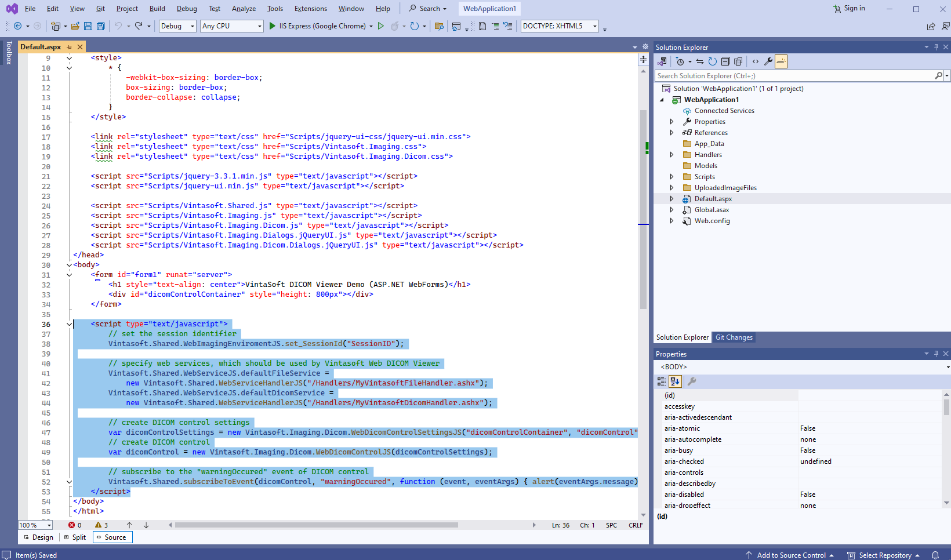Click the Search Solution Explorer field
The height and width of the screenshot is (560, 951).
[x=794, y=76]
